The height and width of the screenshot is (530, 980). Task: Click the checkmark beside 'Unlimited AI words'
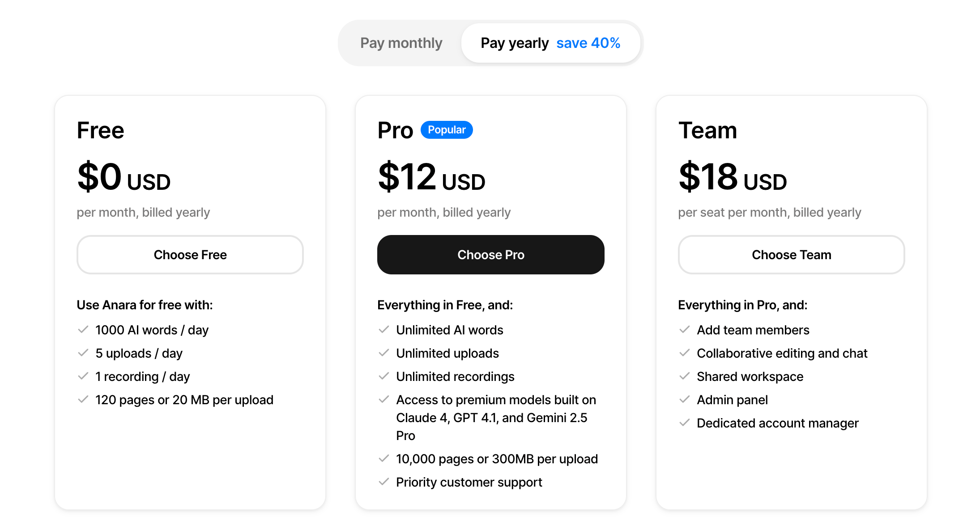click(x=384, y=329)
